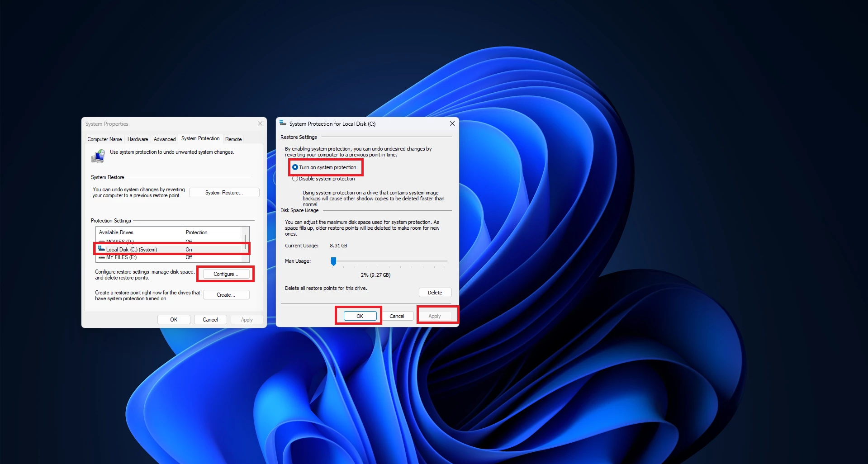Click the Max Usage slider handle
This screenshot has width=868, height=464.
[x=333, y=261]
